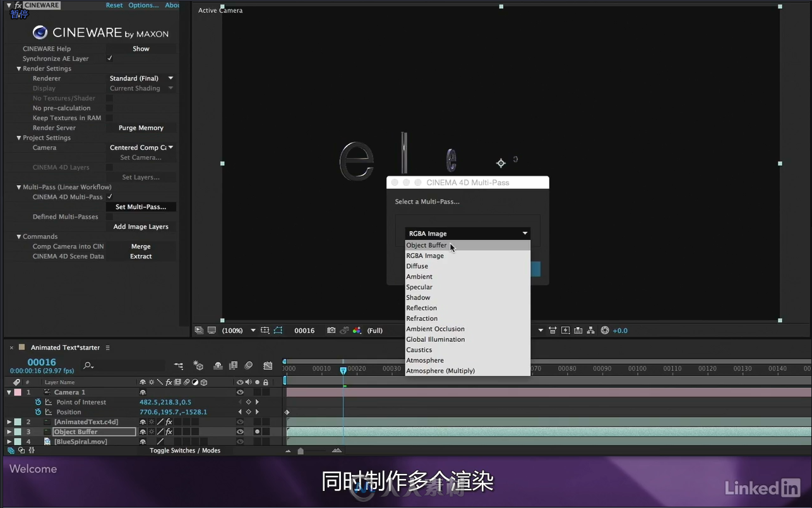Viewport: 812px width, 508px height.
Task: Toggle the draft 3D icon in timeline
Action: click(198, 366)
